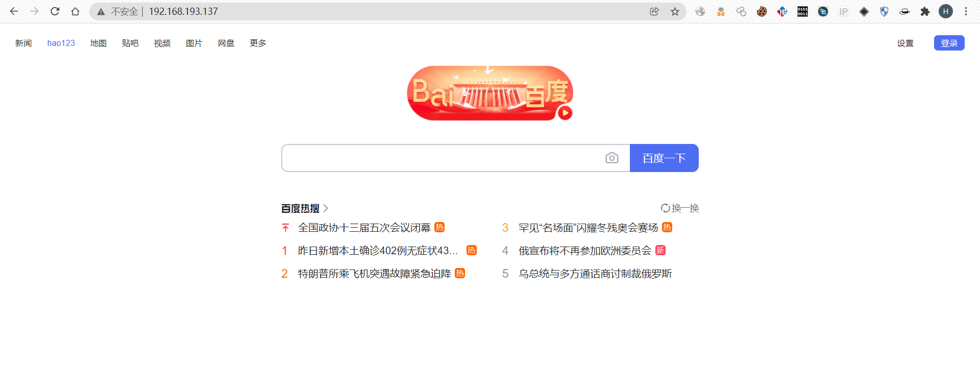
Task: Open hot search 乌总统与多方通话商讨制裁俄罗斯
Action: [x=595, y=274]
